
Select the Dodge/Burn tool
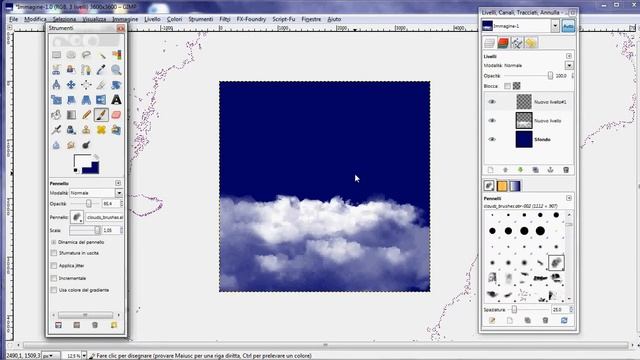tap(86, 145)
